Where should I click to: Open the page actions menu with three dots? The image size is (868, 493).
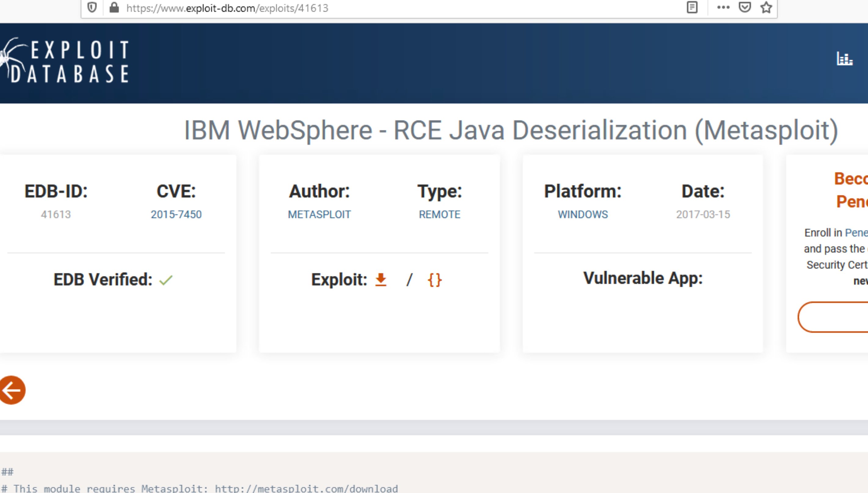(x=724, y=7)
